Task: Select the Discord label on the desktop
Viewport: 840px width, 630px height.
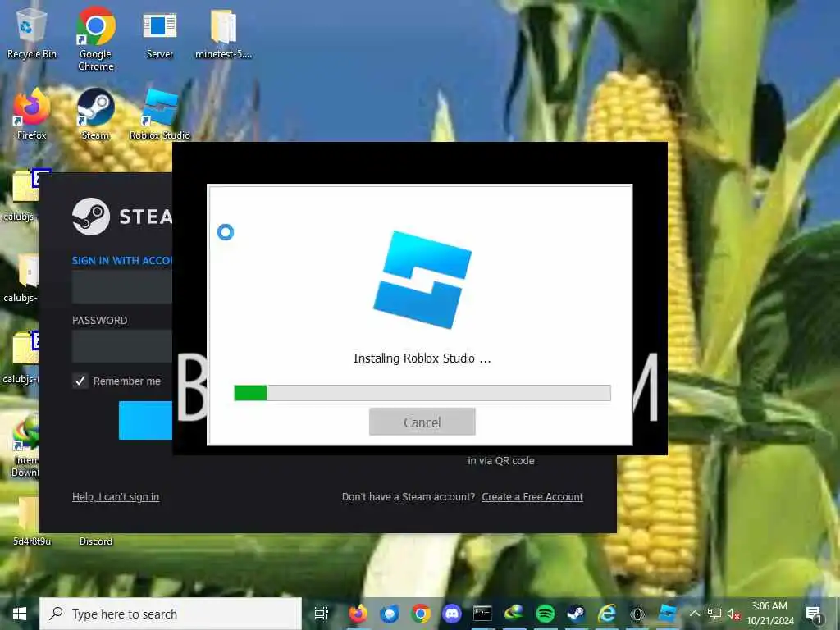Action: [96, 541]
